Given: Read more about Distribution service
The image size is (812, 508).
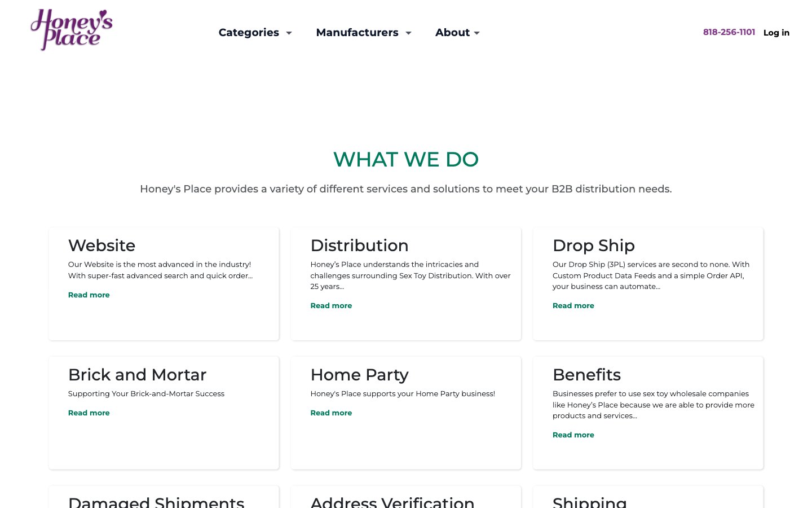Looking at the screenshot, I should point(331,305).
